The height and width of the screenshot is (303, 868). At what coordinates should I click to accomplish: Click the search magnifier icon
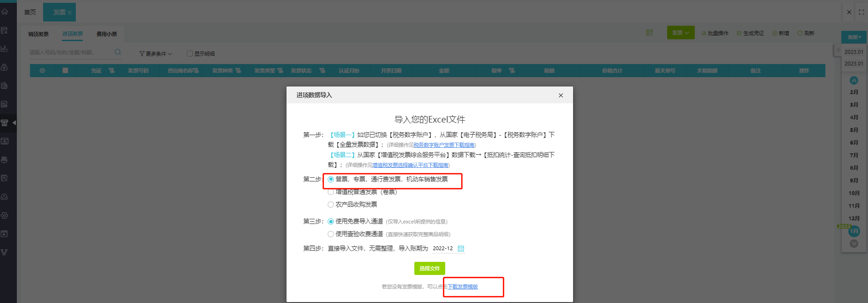[x=118, y=52]
